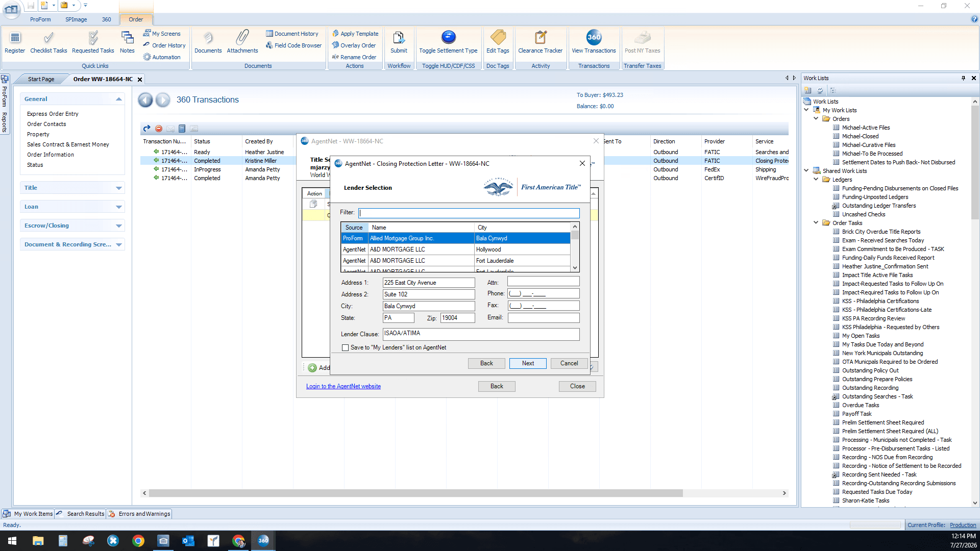980x551 pixels.
Task: Open Edit Tags icon
Action: click(x=498, y=42)
